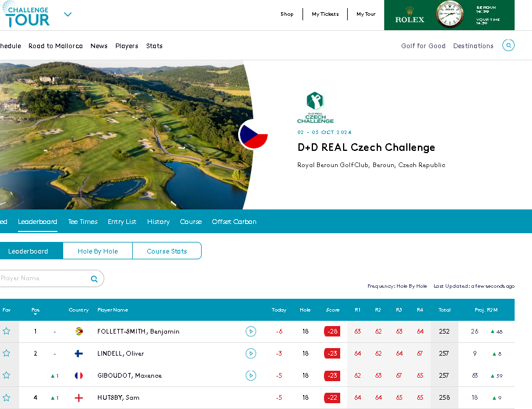Click Hutsby's total 258
Screen dimensions: 532x409
[444, 397]
